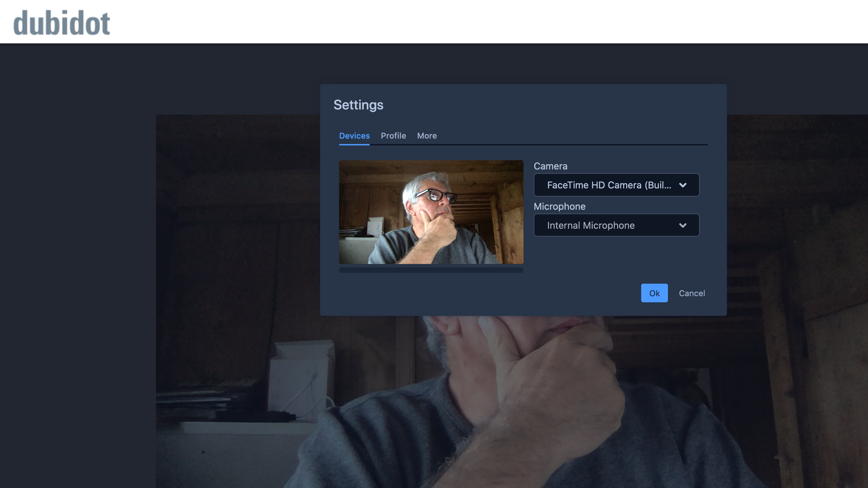Go to the More tab

tap(427, 136)
